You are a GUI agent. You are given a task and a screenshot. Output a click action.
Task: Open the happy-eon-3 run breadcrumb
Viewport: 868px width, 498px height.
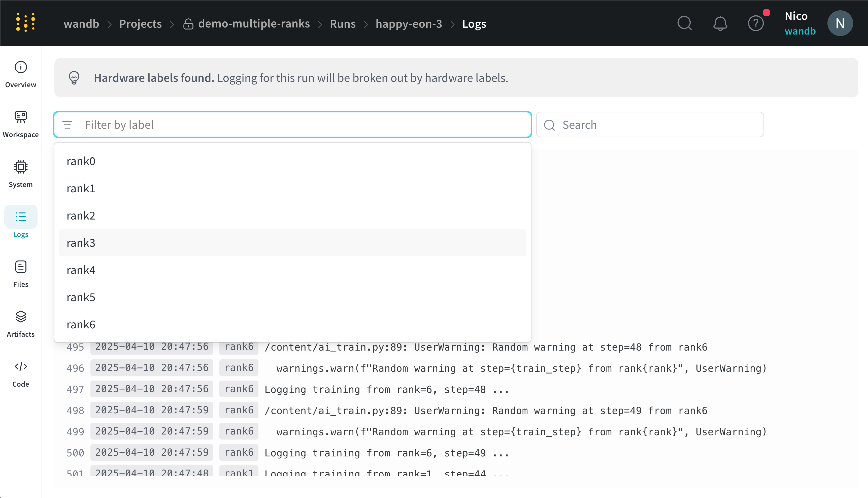(x=408, y=24)
